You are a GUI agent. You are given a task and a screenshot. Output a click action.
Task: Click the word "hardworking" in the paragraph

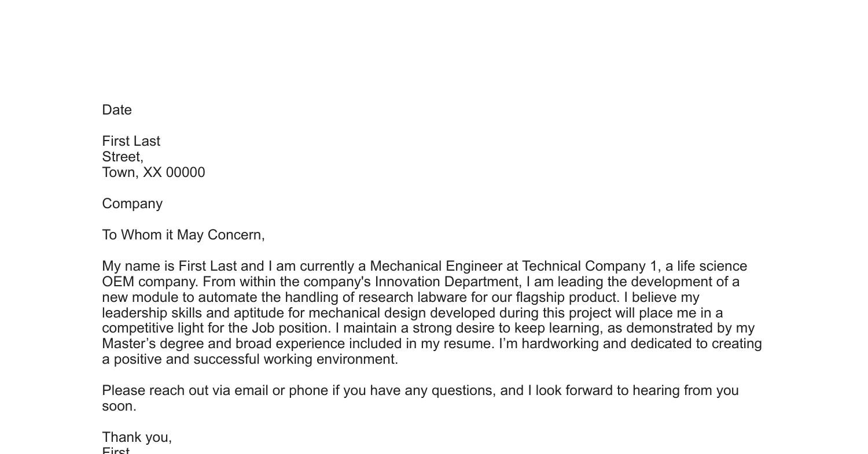point(554,344)
